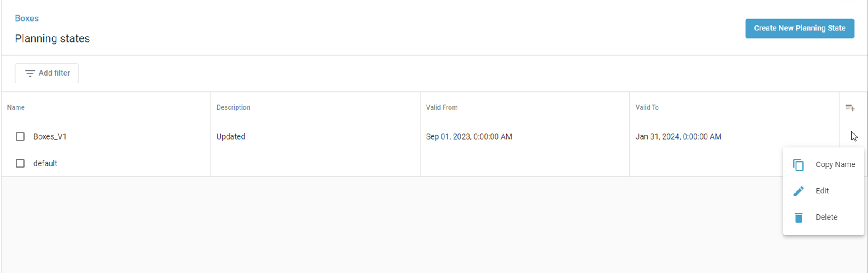Click the Jan 31, 2024 date cell
The height and width of the screenshot is (273, 868).
coord(678,136)
